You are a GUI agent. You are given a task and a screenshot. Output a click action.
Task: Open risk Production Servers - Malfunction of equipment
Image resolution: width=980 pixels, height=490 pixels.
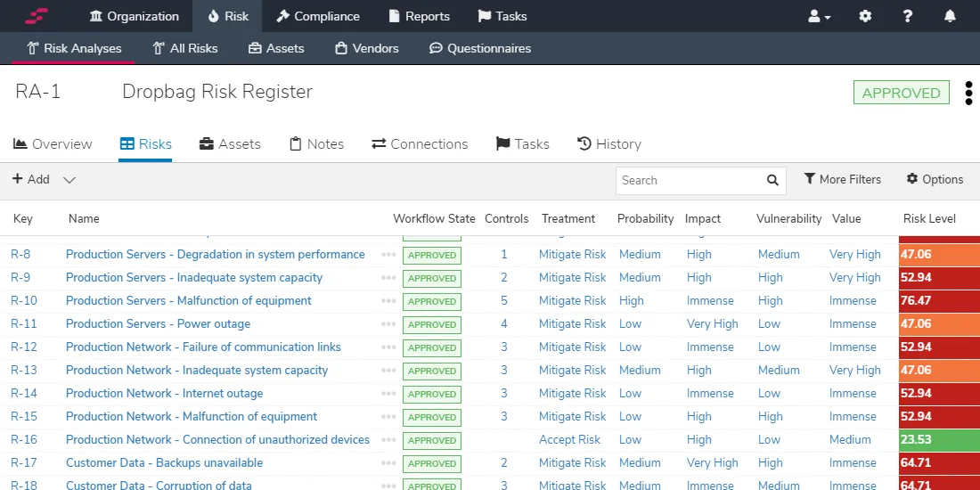189,300
